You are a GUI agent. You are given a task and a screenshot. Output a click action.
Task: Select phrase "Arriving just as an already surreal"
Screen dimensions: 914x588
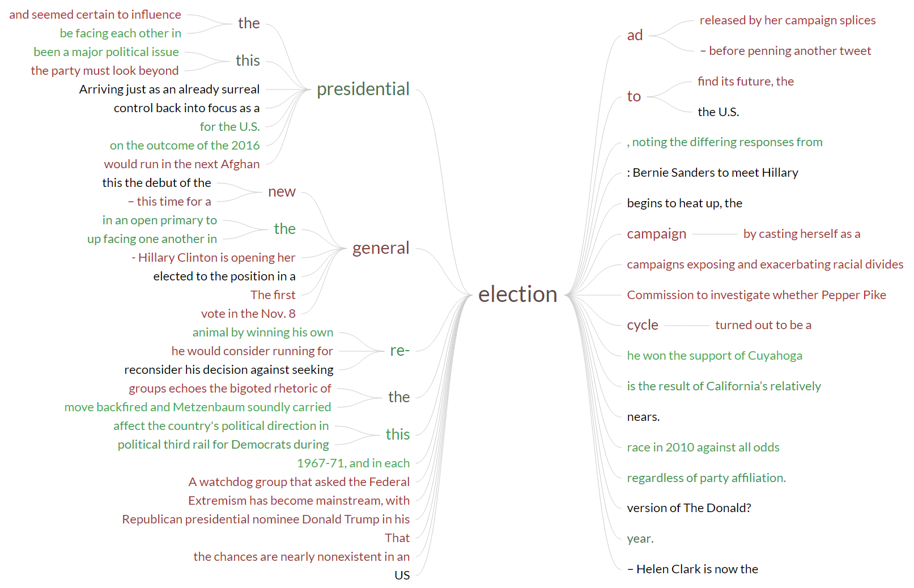click(169, 90)
